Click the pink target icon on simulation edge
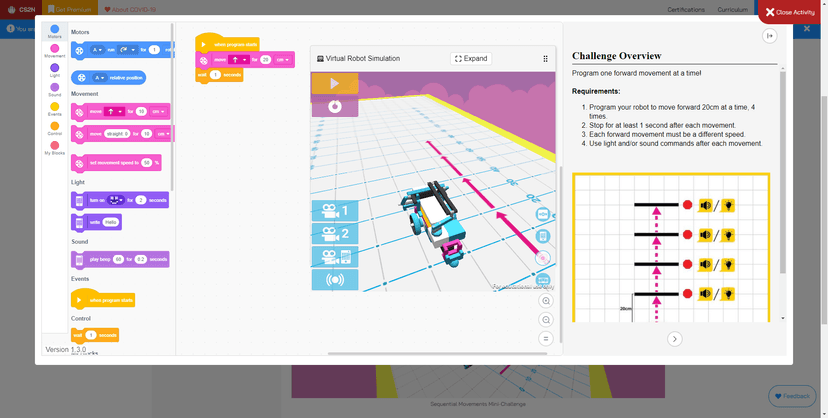Screen dimensions: 828x418 point(543,258)
